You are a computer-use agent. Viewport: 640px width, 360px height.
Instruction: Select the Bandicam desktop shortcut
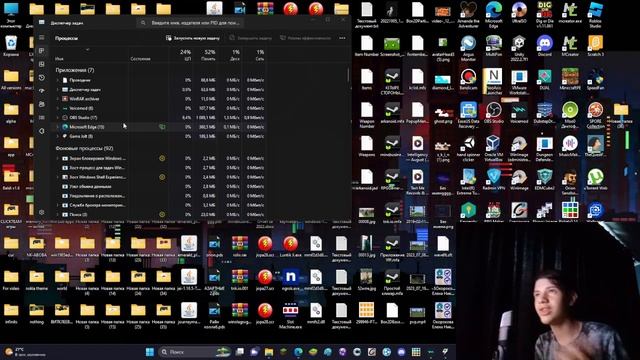click(468, 79)
